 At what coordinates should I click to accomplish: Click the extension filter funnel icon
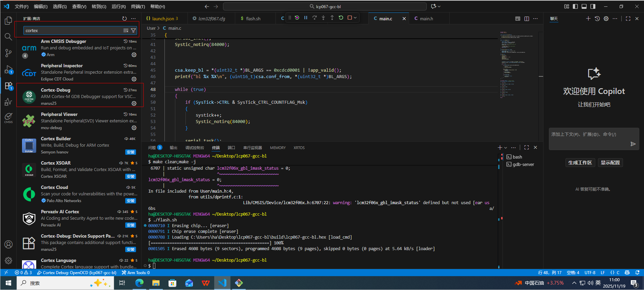pyautogui.click(x=133, y=30)
